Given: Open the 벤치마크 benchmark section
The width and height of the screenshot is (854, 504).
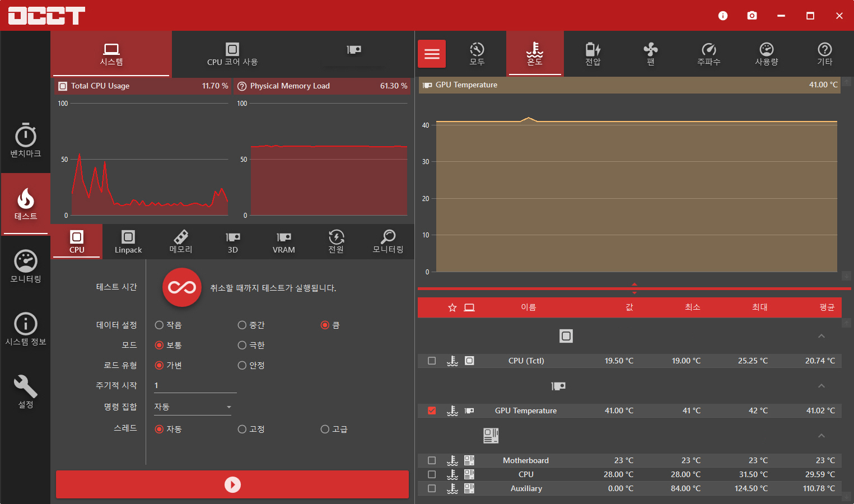Looking at the screenshot, I should [26, 140].
